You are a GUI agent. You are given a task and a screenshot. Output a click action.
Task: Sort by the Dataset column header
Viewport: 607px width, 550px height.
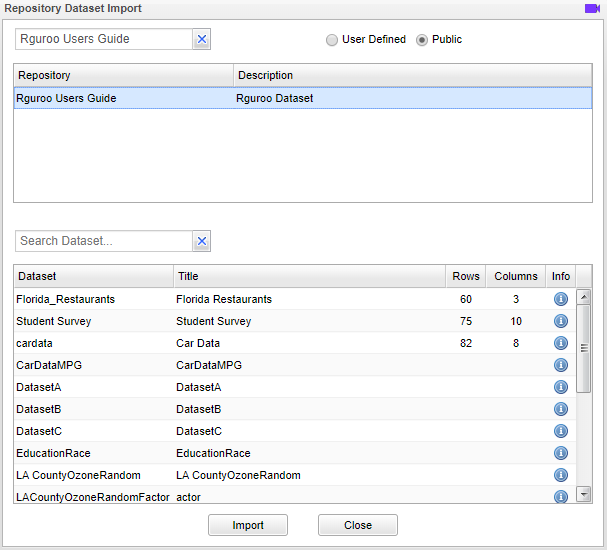click(93, 276)
